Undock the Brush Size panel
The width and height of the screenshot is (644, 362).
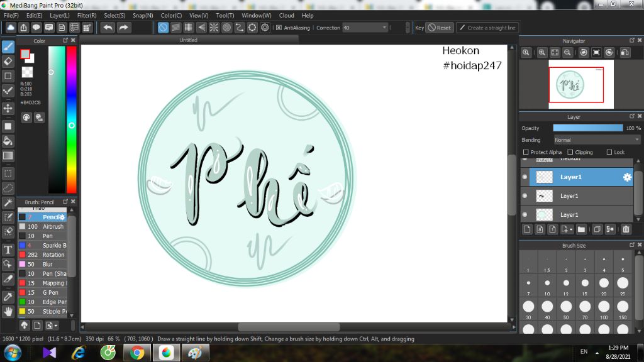tap(632, 244)
